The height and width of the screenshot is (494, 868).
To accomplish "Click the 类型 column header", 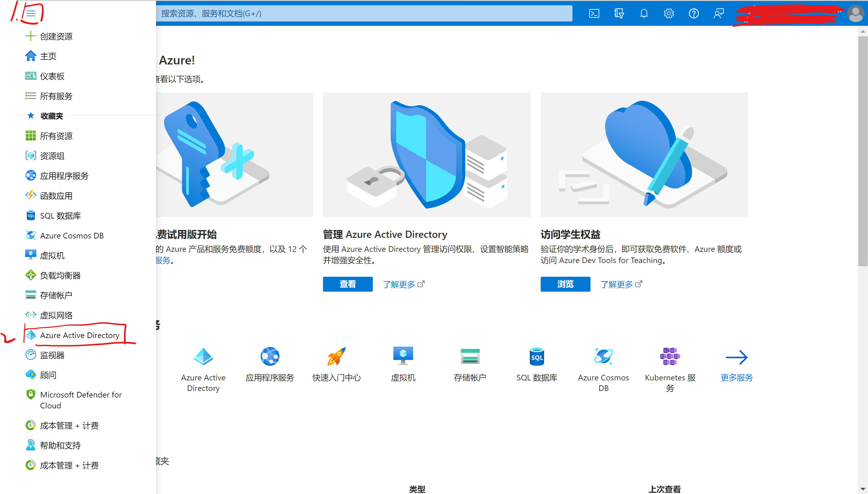I will pyautogui.click(x=417, y=489).
